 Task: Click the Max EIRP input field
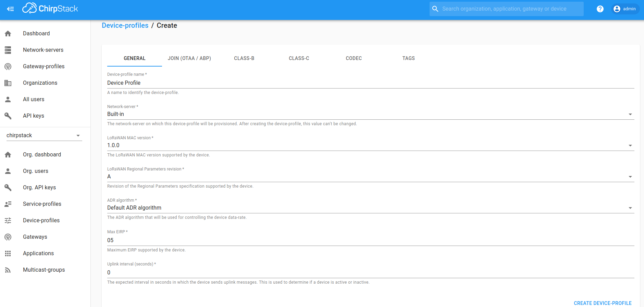point(370,240)
